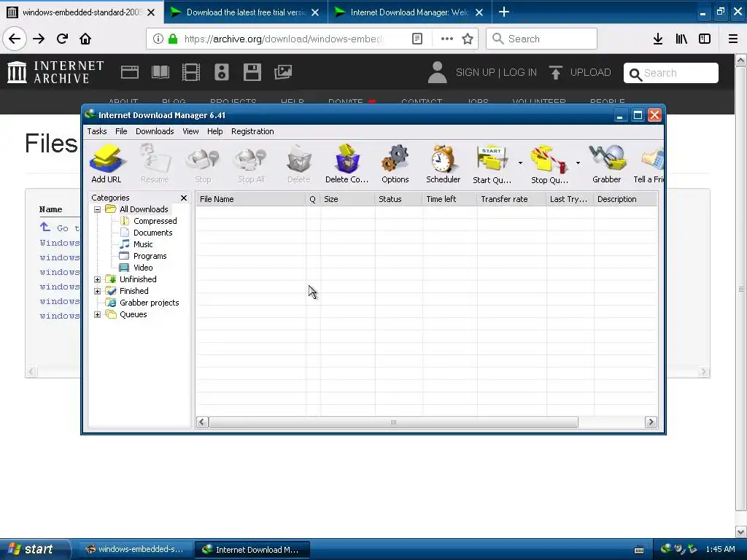Click the Delete Completed trash icon
This screenshot has width=747, height=560.
(x=347, y=164)
